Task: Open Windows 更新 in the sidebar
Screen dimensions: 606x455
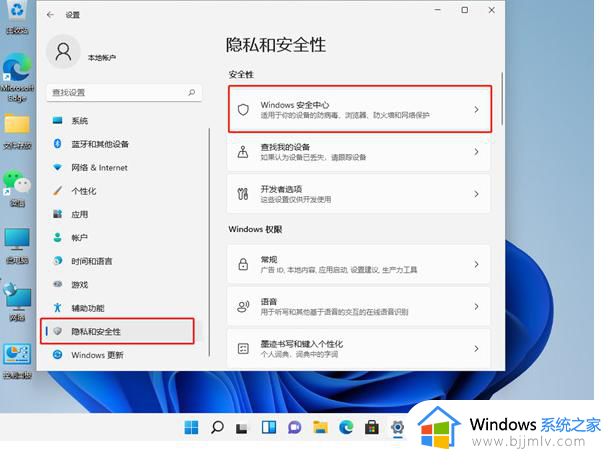Action: point(124,355)
